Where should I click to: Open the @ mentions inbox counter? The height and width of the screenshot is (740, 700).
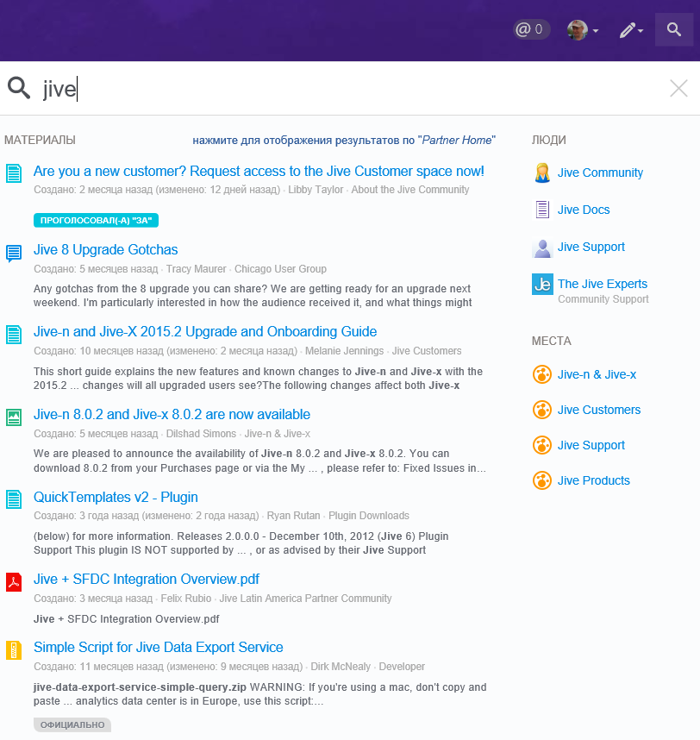click(531, 29)
